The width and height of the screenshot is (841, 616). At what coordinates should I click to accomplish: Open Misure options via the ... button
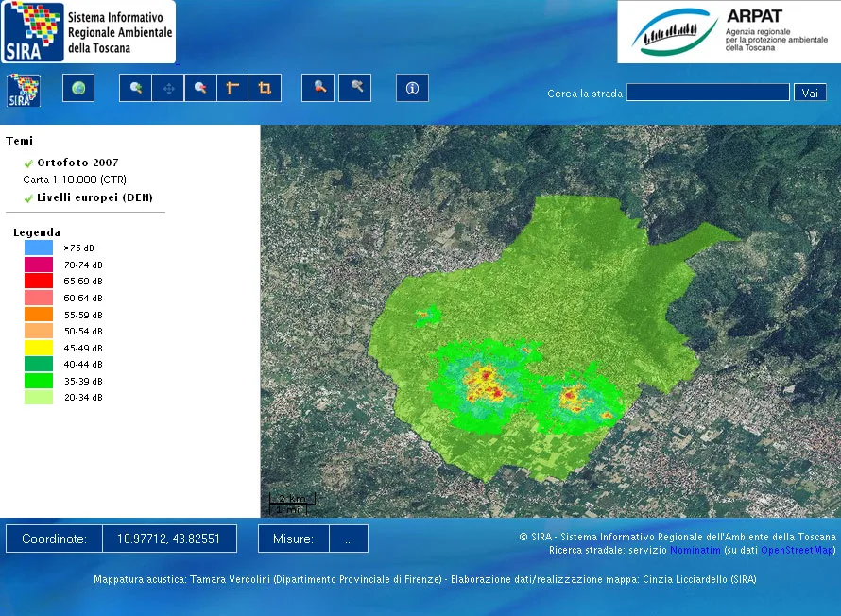pos(349,539)
